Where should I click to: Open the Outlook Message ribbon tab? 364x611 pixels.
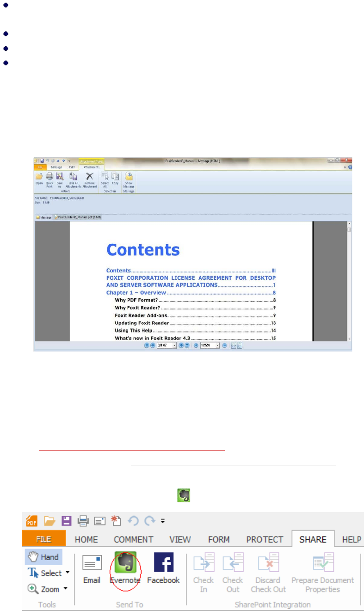coord(57,167)
